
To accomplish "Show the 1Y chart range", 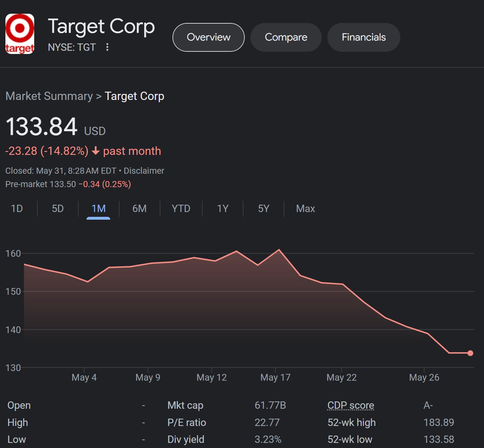I will click(223, 209).
